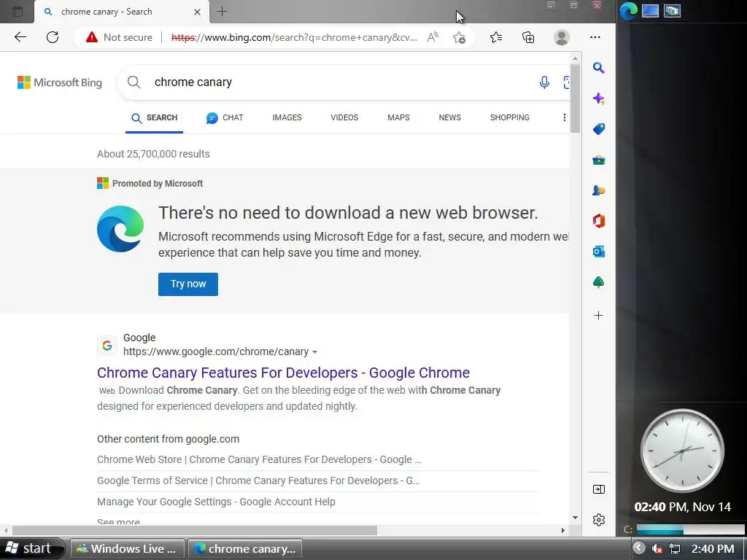This screenshot has height=560, width=747.
Task: Add this page to favorites star icon
Action: click(460, 37)
